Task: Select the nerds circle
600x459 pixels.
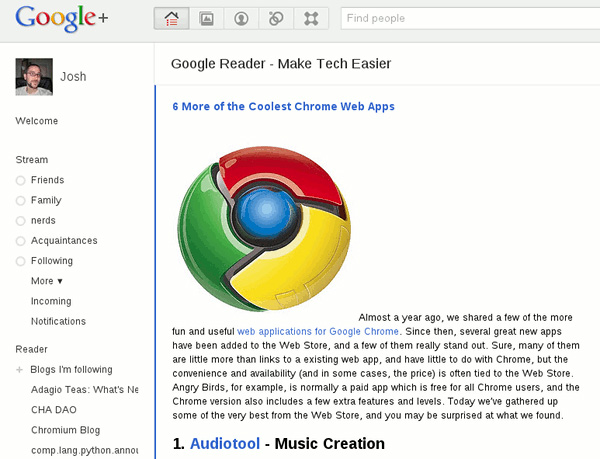Action: point(43,220)
